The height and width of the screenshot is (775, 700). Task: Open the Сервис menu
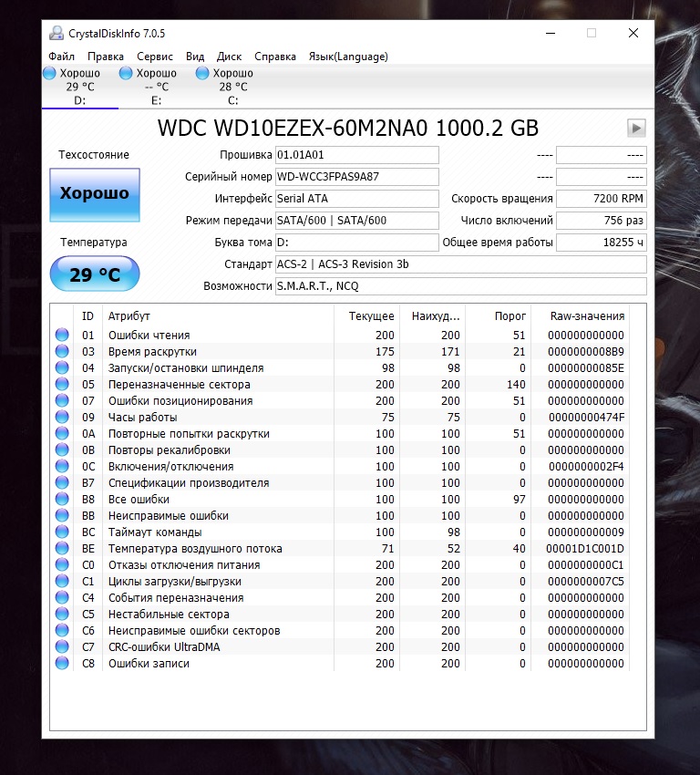point(155,57)
